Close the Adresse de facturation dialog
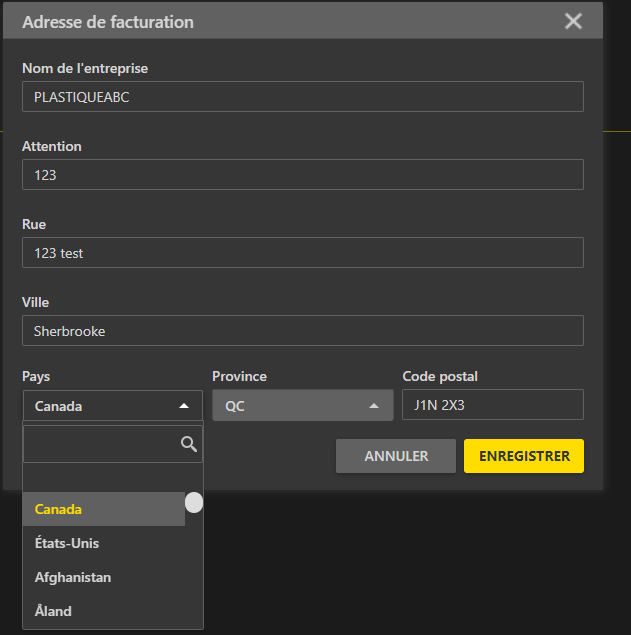This screenshot has width=631, height=635. [573, 21]
